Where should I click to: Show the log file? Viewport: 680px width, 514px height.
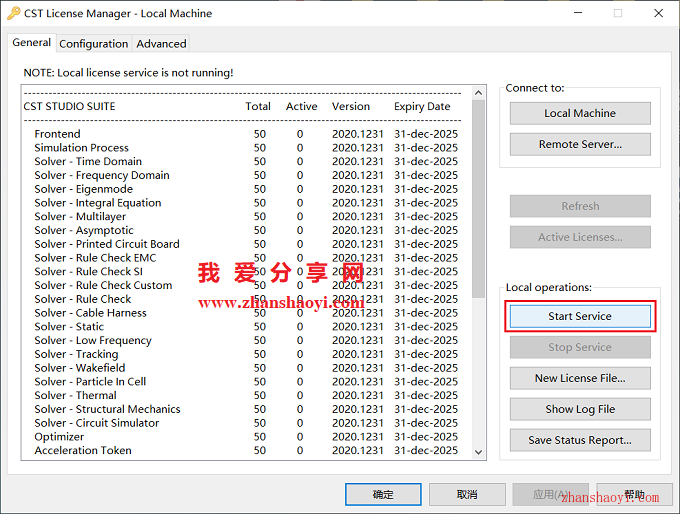tap(580, 409)
